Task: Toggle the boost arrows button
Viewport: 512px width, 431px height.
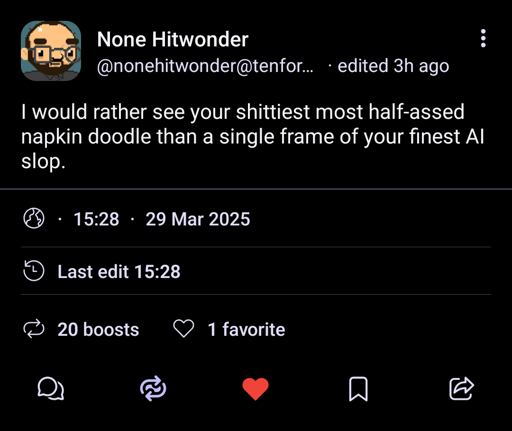Action: point(153,388)
